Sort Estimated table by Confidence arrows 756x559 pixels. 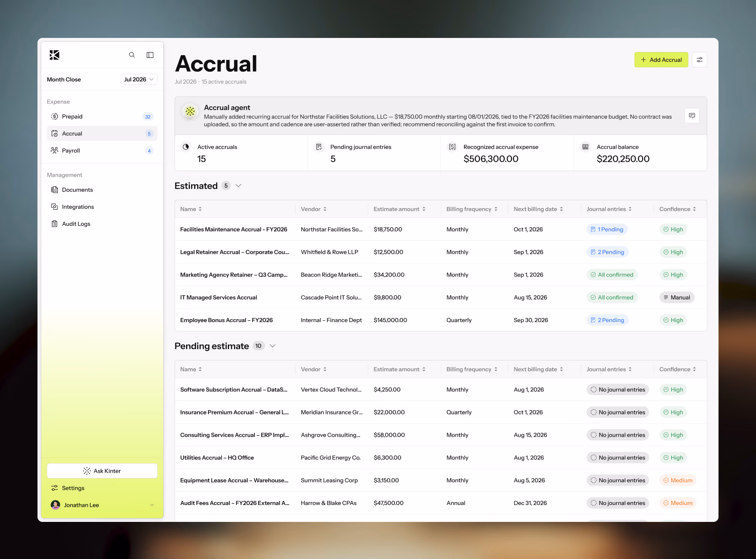pyautogui.click(x=694, y=209)
